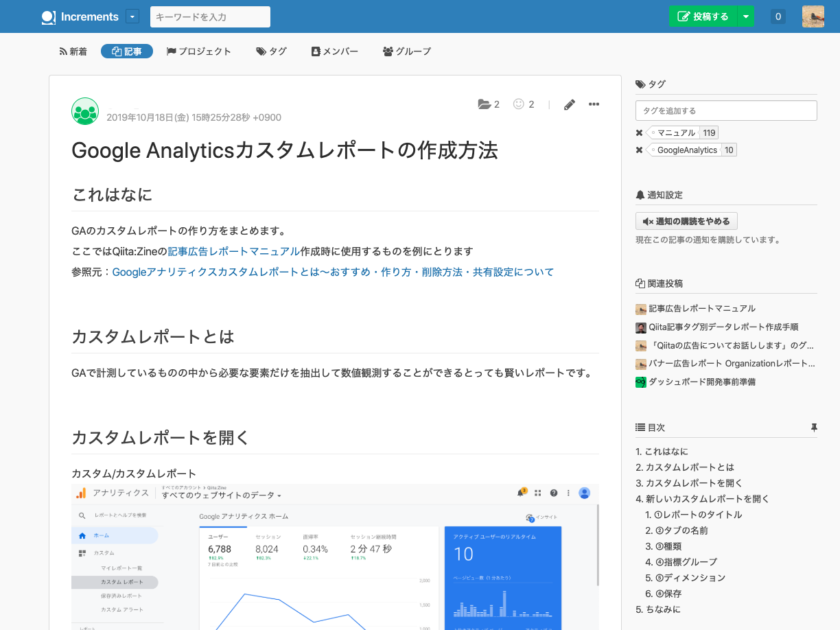Click the タグを追加する input field
This screenshot has width=840, height=630.
pyautogui.click(x=726, y=110)
